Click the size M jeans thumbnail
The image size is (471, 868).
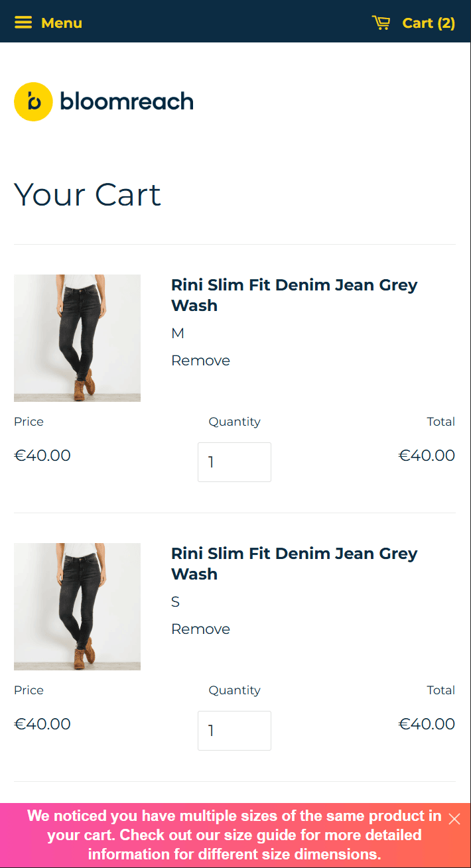pos(77,338)
